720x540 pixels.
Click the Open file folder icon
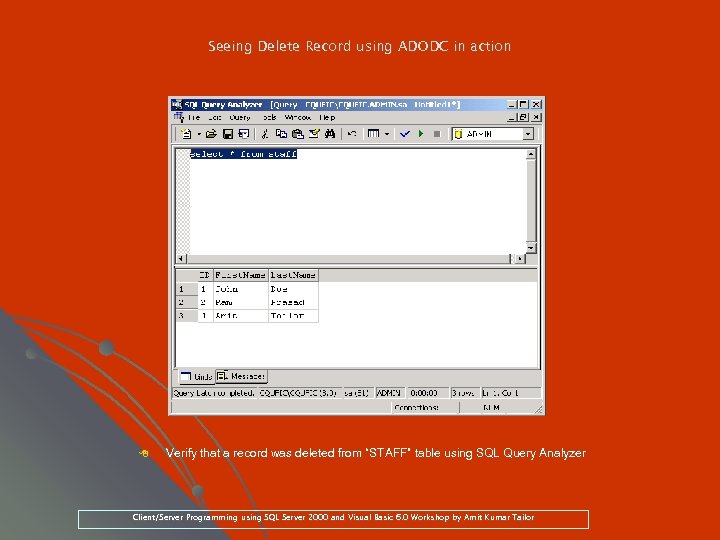pyautogui.click(x=211, y=134)
